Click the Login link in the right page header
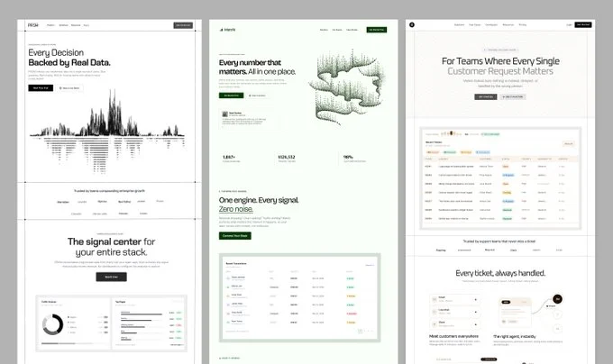The image size is (613, 364). point(569,24)
